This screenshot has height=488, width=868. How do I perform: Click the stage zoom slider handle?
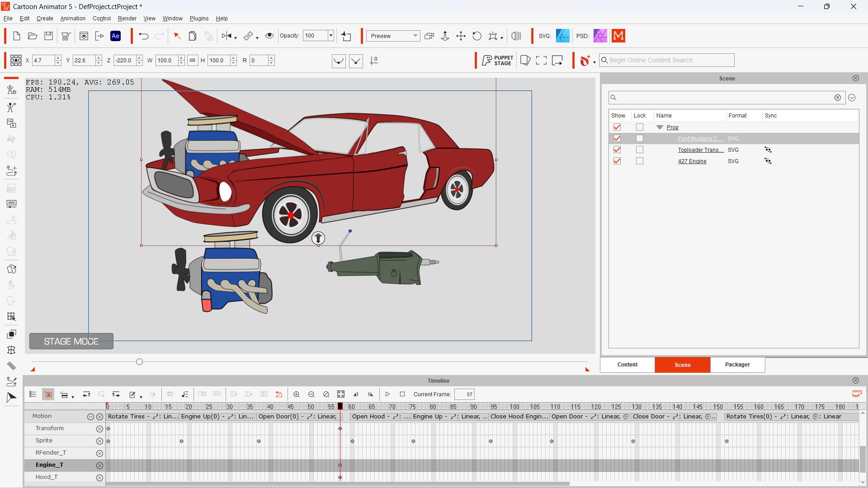139,361
